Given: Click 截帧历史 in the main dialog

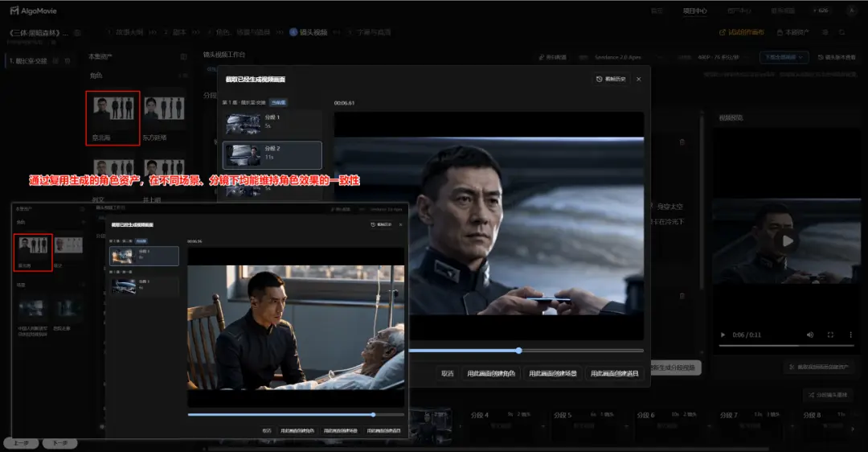Looking at the screenshot, I should click(611, 79).
